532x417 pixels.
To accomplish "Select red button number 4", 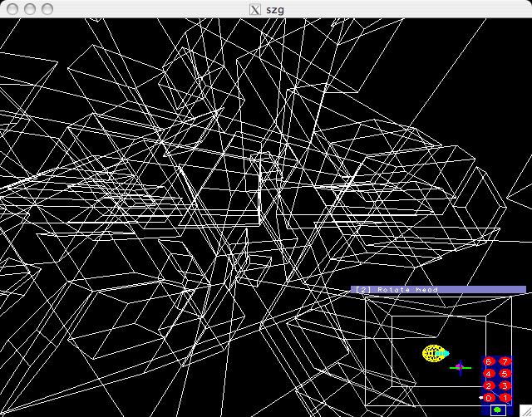I will click(489, 373).
